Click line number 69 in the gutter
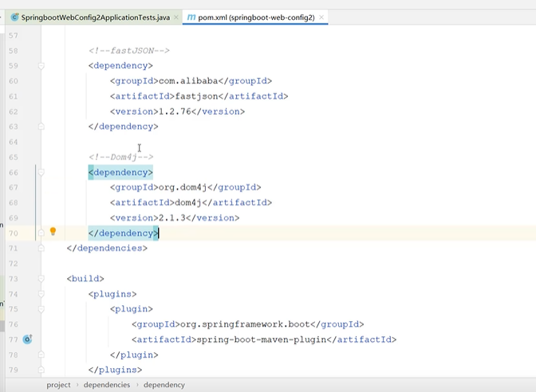 point(14,218)
